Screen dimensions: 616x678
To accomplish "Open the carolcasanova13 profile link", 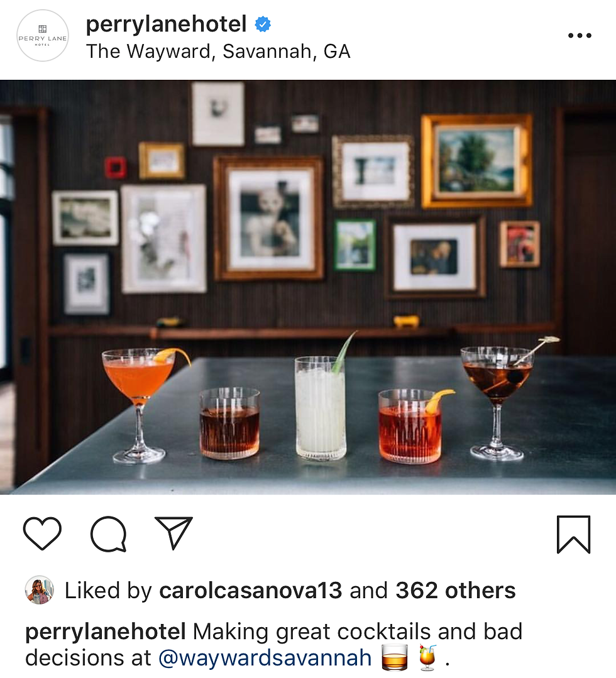I will [250, 590].
